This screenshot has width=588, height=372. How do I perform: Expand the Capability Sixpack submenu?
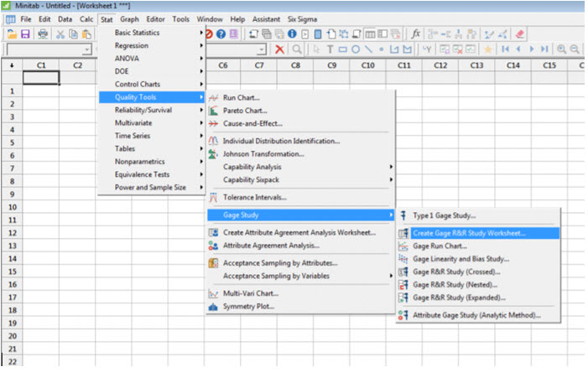[x=301, y=180]
